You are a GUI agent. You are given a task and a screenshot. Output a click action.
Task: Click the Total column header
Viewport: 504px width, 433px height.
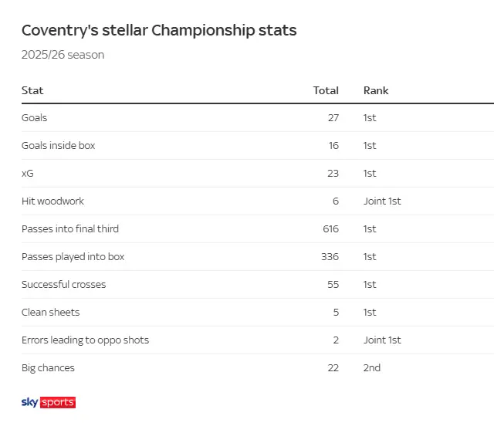click(326, 90)
